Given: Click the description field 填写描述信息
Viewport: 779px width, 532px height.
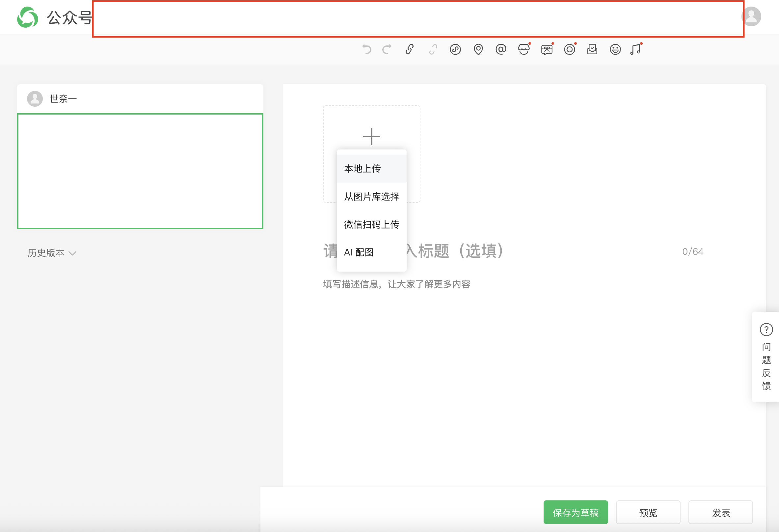Looking at the screenshot, I should 396,284.
